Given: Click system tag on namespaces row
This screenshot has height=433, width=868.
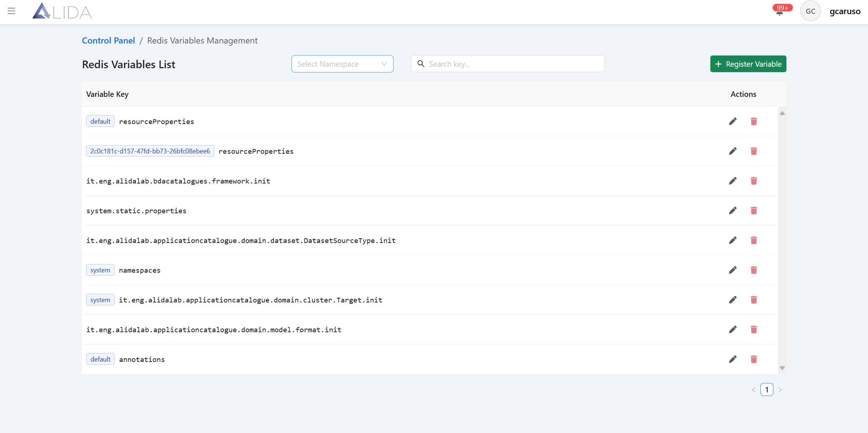Looking at the screenshot, I should pyautogui.click(x=100, y=270).
